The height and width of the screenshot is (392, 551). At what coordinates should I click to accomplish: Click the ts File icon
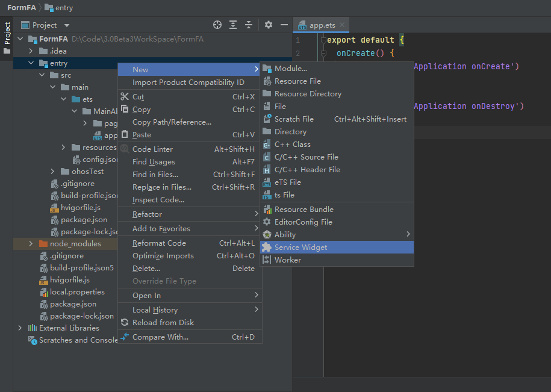pos(267,195)
